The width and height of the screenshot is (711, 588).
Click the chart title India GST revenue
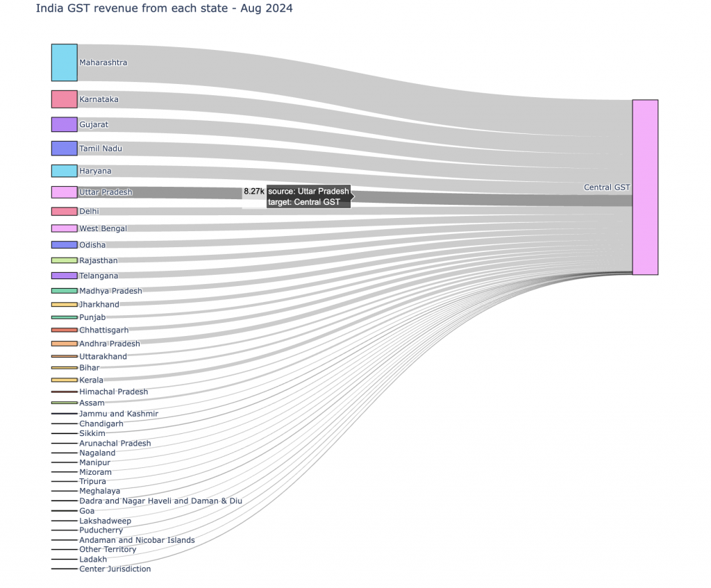pyautogui.click(x=164, y=9)
